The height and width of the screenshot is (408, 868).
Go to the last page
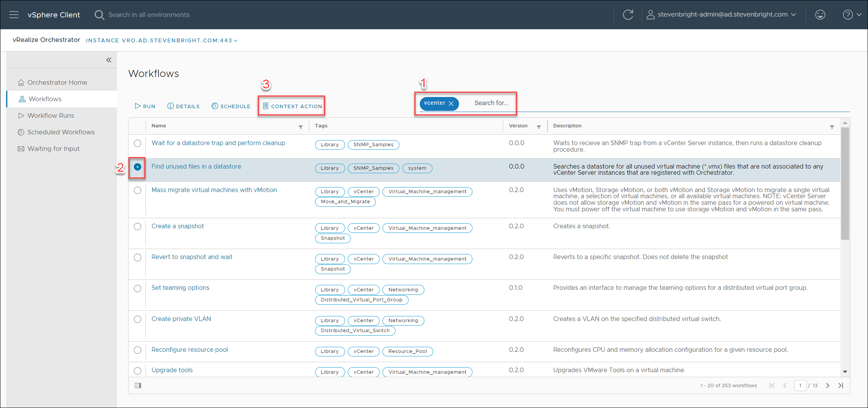(x=841, y=385)
